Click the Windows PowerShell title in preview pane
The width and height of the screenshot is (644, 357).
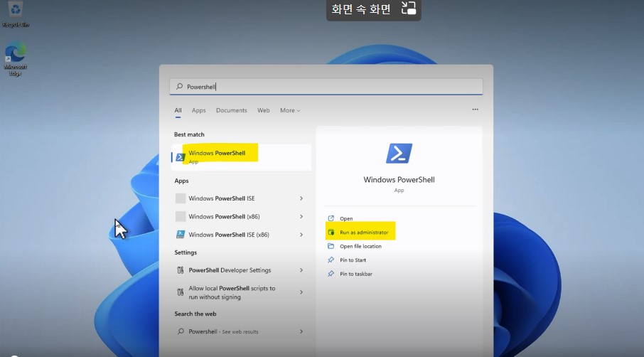[x=399, y=179]
